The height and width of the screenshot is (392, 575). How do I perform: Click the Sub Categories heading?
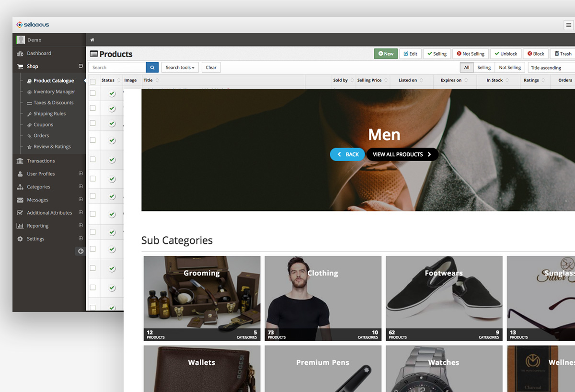click(177, 241)
